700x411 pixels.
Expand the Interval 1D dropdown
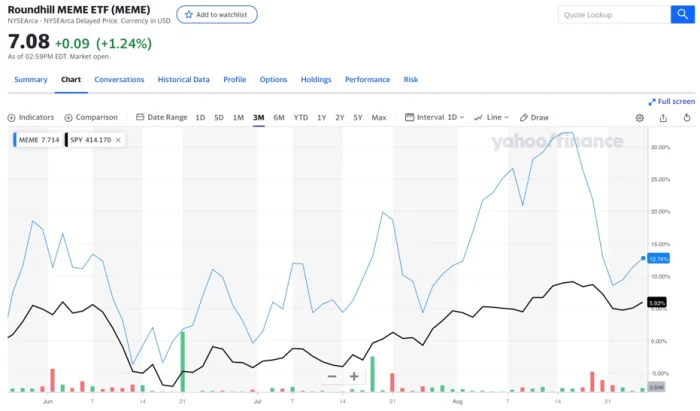coord(435,117)
